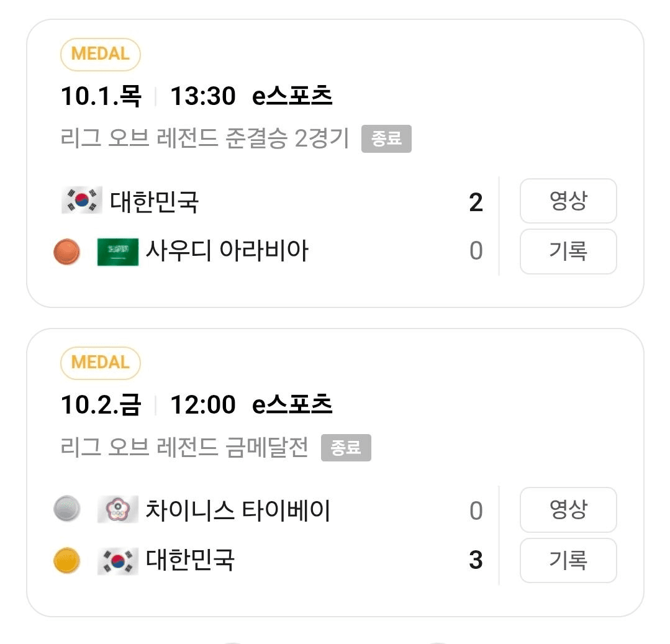The height and width of the screenshot is (644, 670).
Task: Click the South Korea flag in the gold medal match
Action: tap(118, 561)
